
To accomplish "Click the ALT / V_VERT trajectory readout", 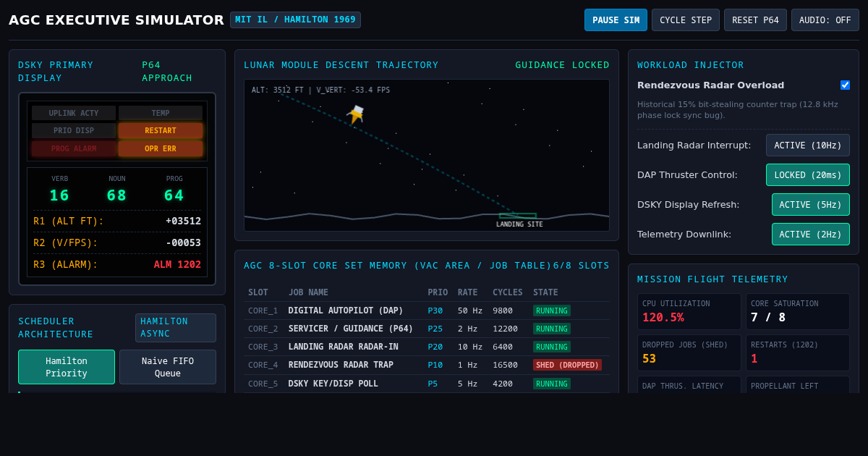I will pyautogui.click(x=320, y=90).
